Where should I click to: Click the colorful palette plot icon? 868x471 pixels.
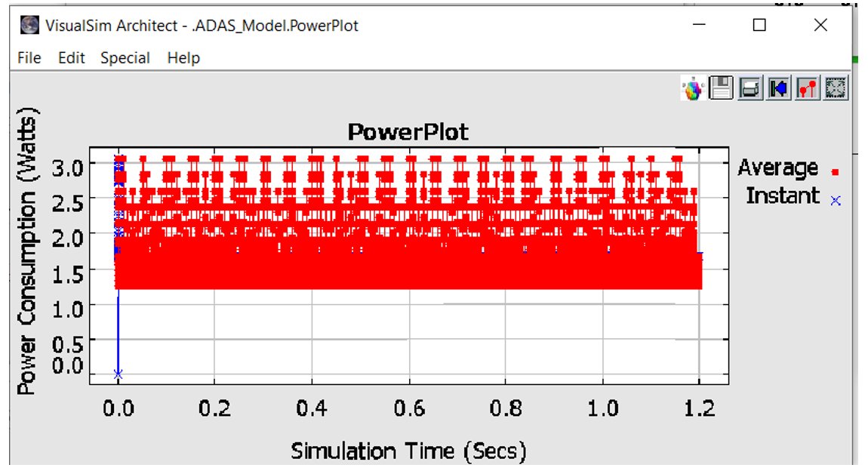click(x=693, y=88)
